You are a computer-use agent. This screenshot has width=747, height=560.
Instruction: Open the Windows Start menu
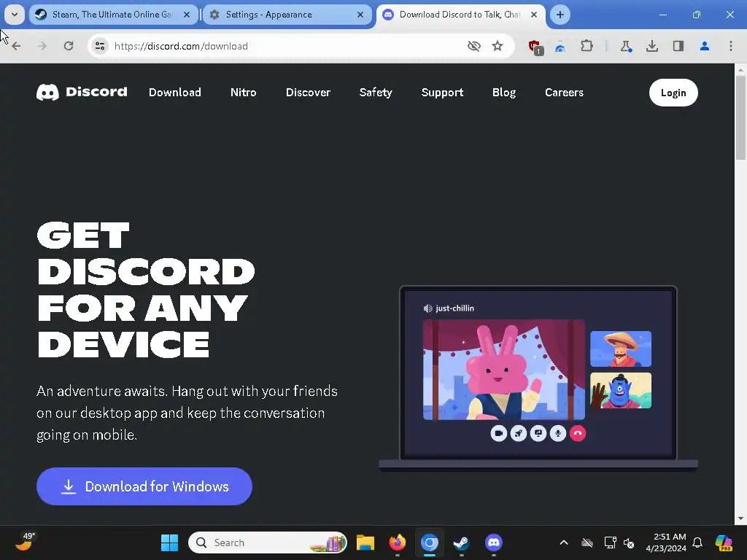coord(169,542)
